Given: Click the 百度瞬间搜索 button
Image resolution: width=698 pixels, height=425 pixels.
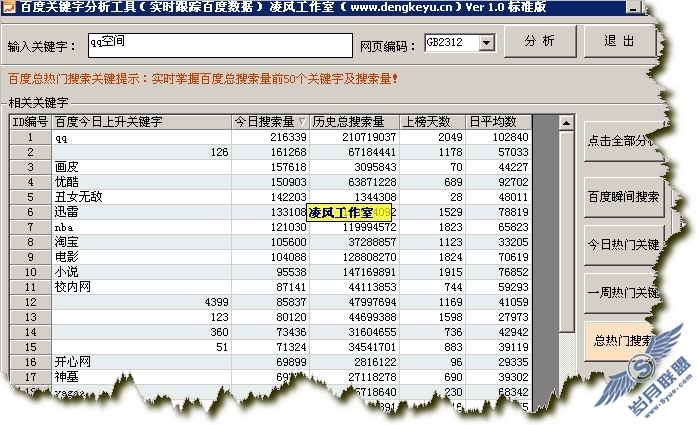Looking at the screenshot, I should (x=624, y=197).
